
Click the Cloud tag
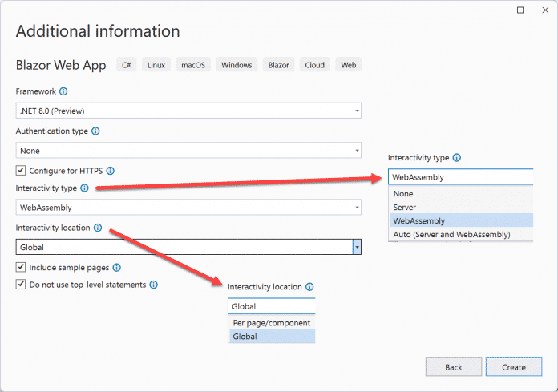314,65
